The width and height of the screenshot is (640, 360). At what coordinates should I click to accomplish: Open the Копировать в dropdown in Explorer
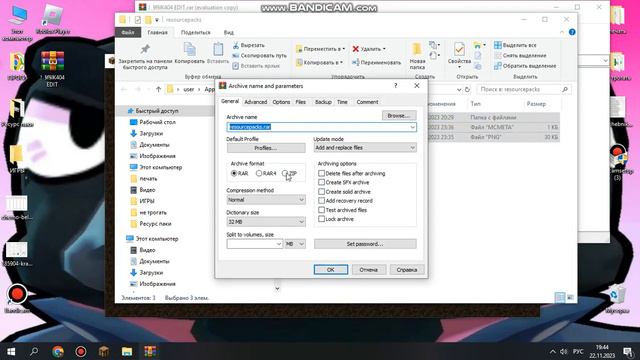[320, 62]
